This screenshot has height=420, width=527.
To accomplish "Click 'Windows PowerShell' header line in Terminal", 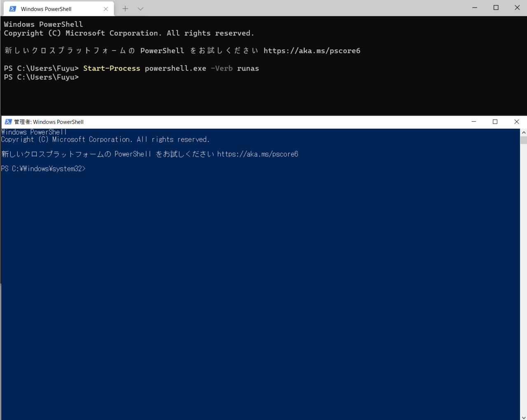I will tap(43, 24).
